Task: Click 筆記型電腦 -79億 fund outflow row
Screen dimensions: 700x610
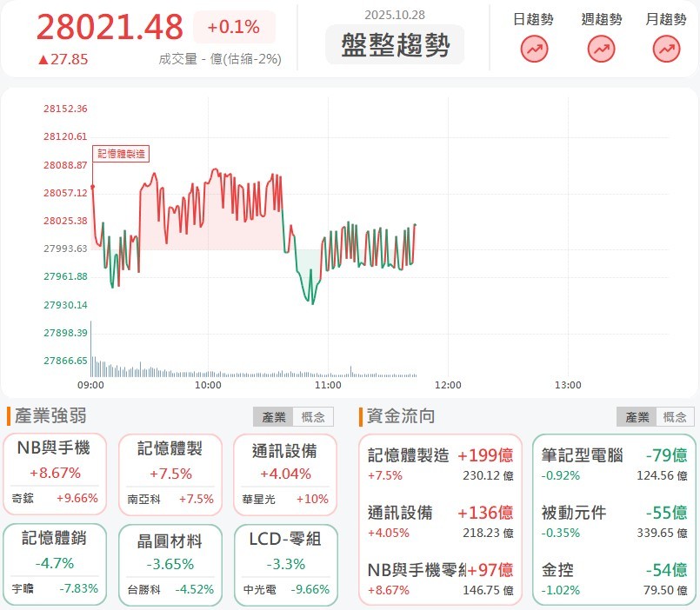Action: click(x=613, y=464)
